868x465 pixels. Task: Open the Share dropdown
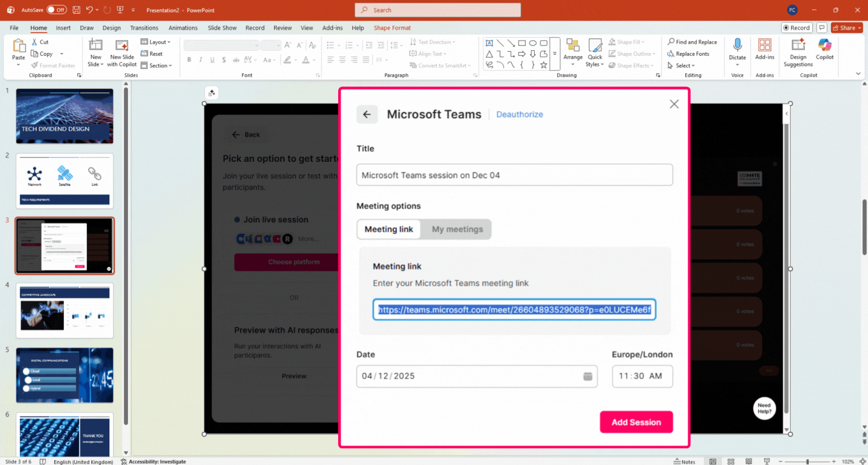(x=846, y=28)
